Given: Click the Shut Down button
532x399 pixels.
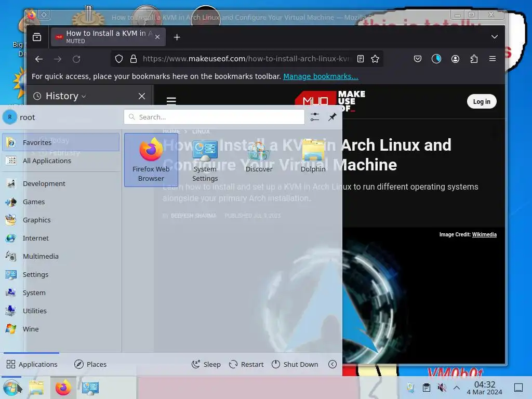Looking at the screenshot, I should click(295, 364).
